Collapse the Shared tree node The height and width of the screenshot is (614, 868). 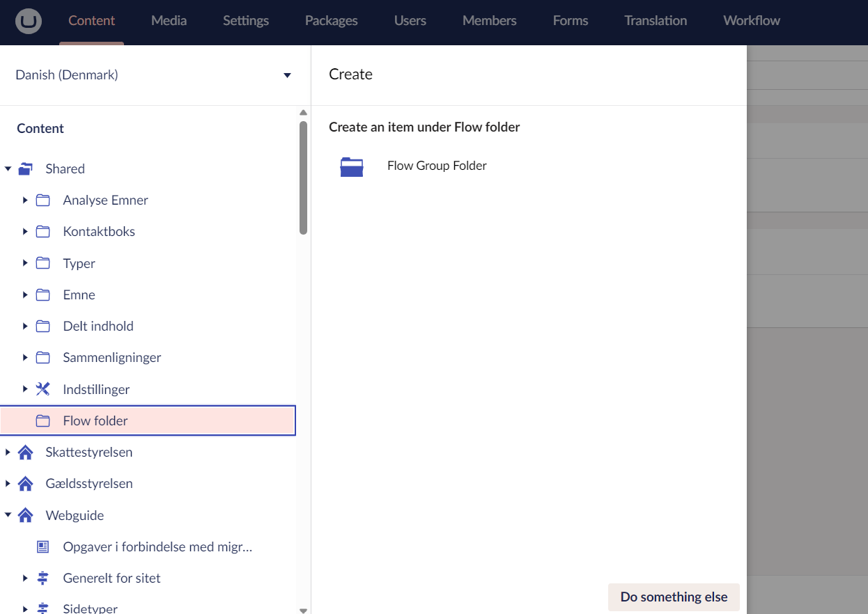point(8,168)
